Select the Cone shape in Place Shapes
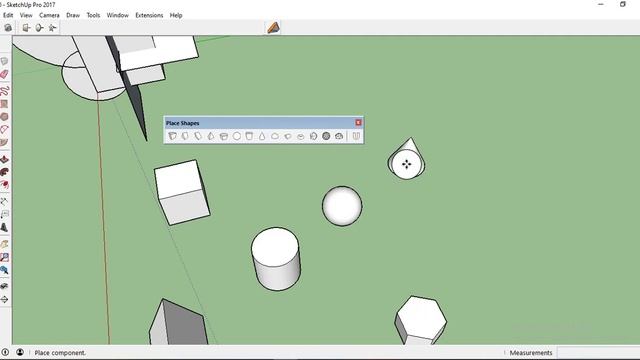The height and width of the screenshot is (360, 640). click(x=262, y=136)
